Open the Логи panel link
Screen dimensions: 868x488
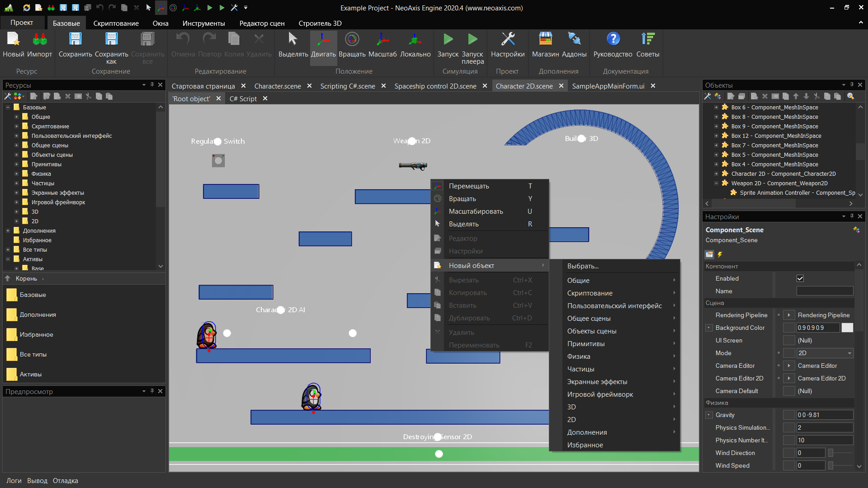click(14, 481)
